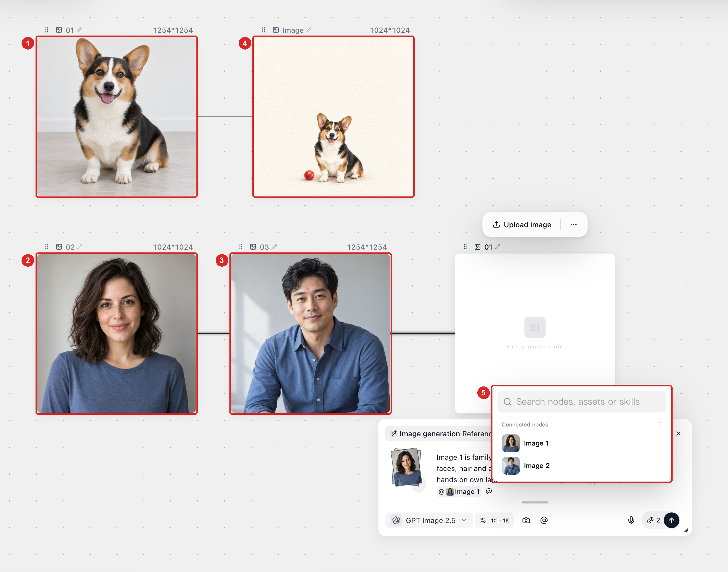Rename corgi node 01 via its pencil icon
This screenshot has width=728, height=572.
79,30
